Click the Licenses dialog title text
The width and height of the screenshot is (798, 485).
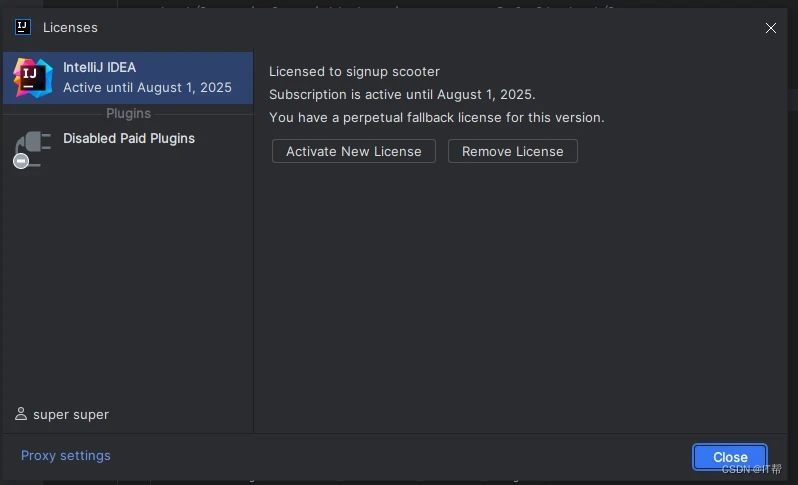pos(70,27)
